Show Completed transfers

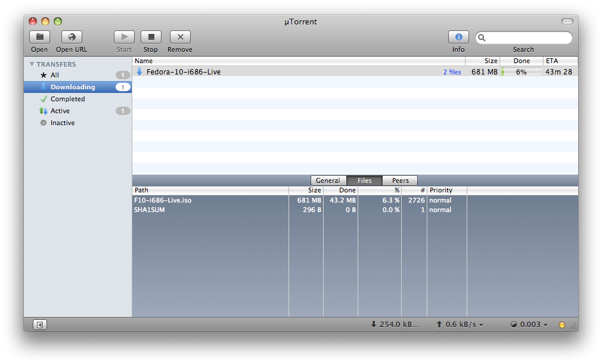pyautogui.click(x=77, y=99)
